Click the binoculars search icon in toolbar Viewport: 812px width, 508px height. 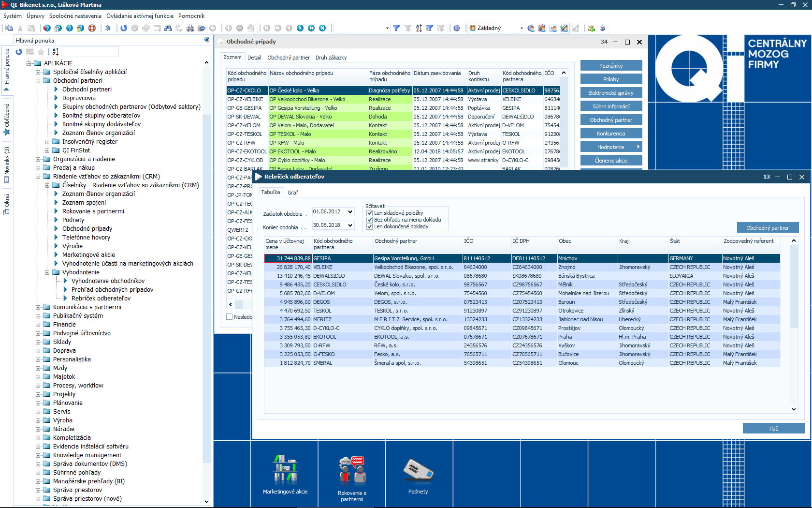pos(168,28)
